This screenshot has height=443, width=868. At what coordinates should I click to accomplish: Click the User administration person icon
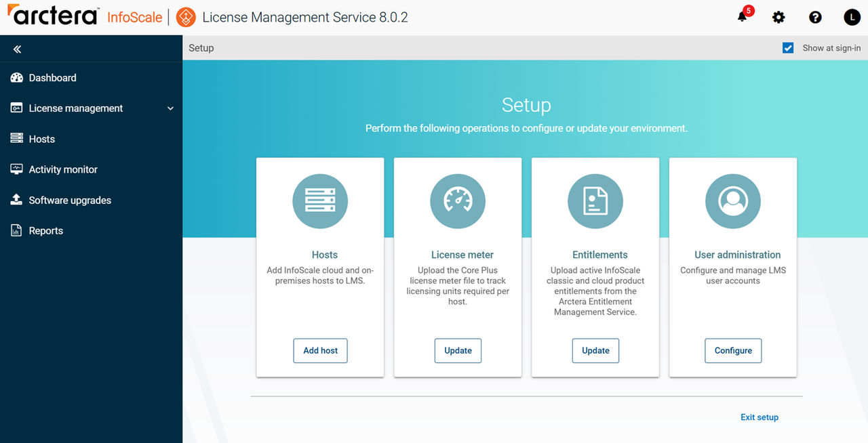[x=733, y=201]
